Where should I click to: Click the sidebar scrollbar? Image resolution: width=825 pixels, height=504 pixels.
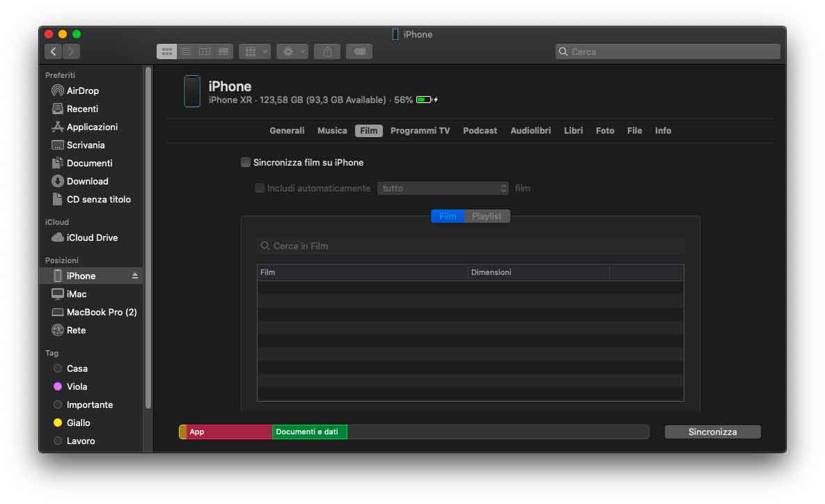pos(148,238)
